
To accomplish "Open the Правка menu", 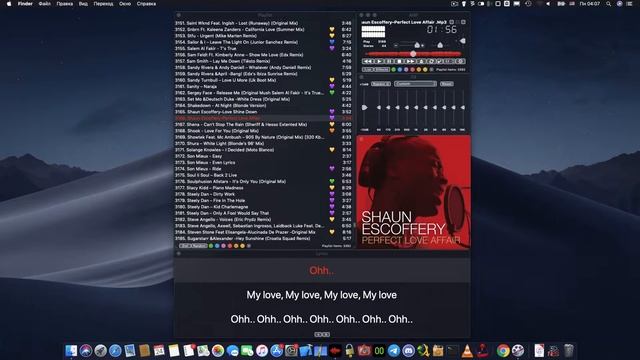I will pyautogui.click(x=64, y=4).
